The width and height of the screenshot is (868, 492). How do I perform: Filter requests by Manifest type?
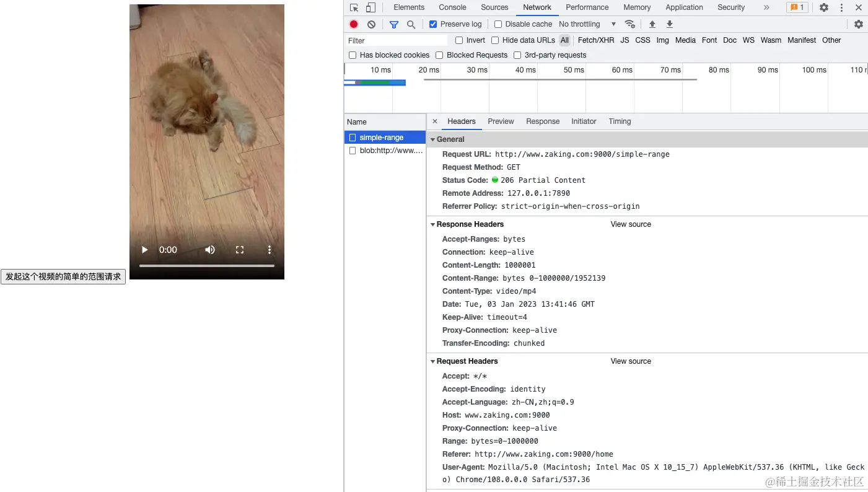[x=802, y=40]
